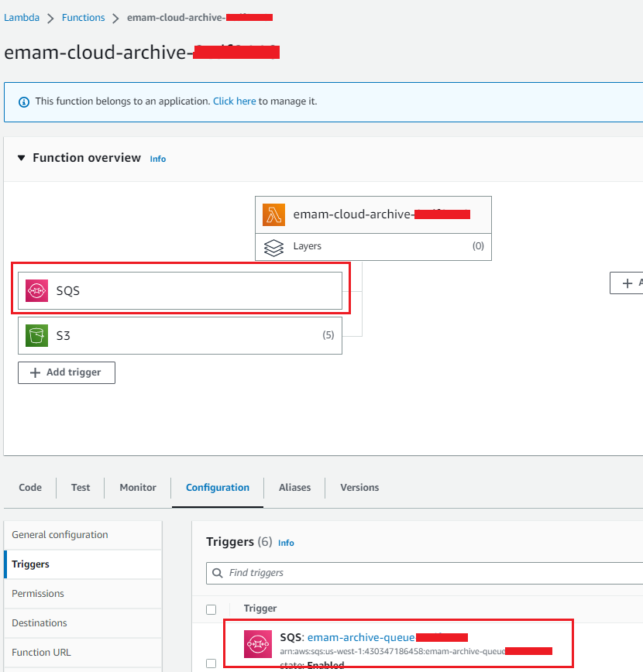Click the pink SQS icon in the triggers table
The height and width of the screenshot is (672, 643).
pos(258,643)
